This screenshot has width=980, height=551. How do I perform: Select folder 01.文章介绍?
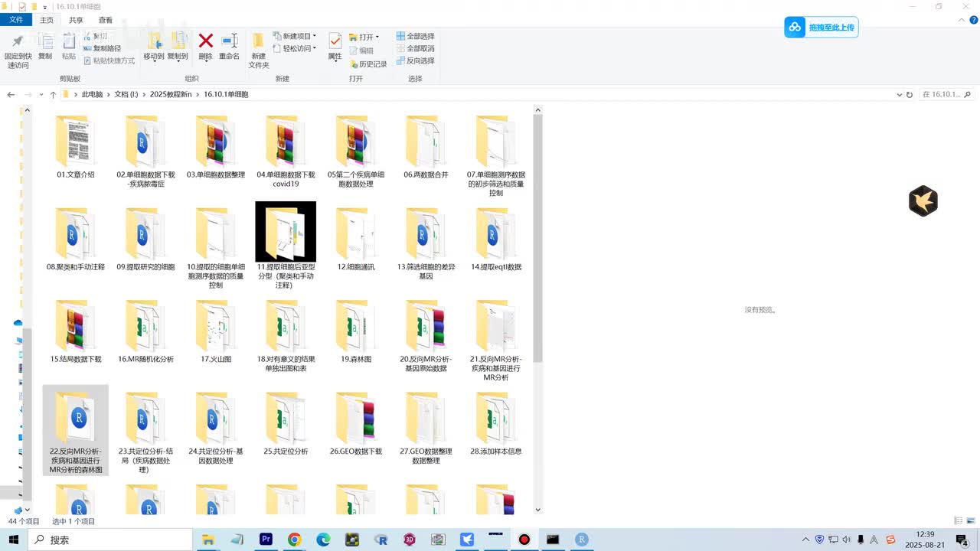[75, 148]
